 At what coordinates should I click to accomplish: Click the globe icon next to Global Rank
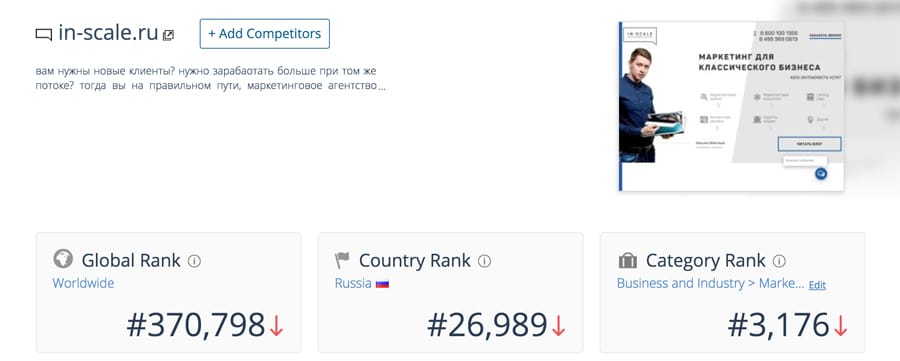(x=63, y=259)
